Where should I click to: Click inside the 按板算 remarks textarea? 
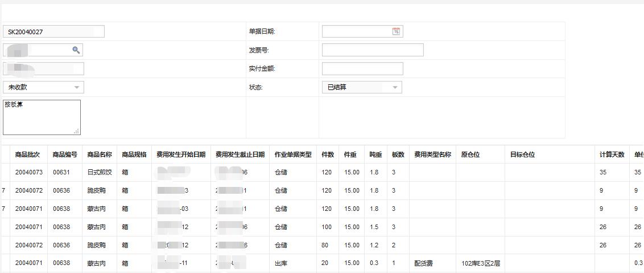click(x=42, y=117)
